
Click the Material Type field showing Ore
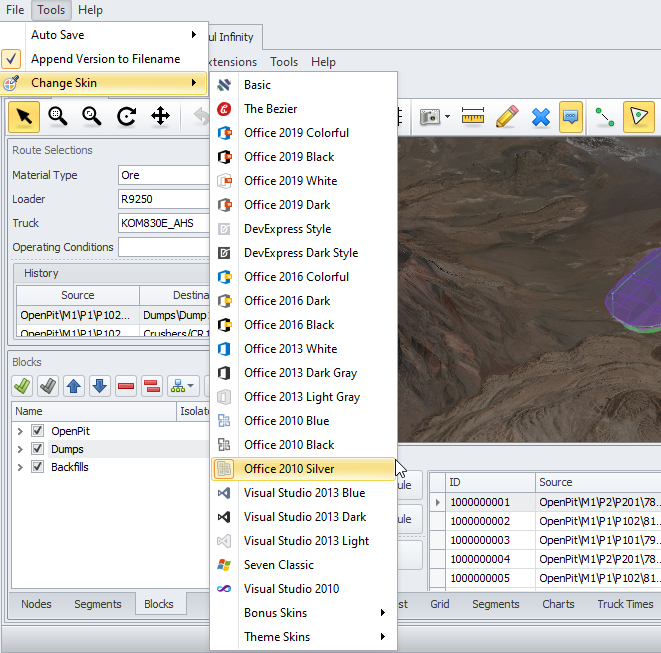(x=164, y=175)
